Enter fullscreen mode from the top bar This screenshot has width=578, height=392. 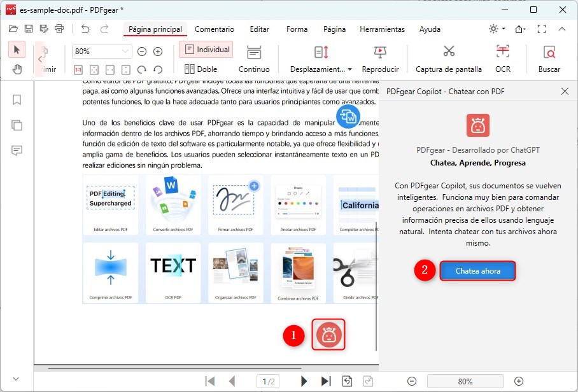542,29
